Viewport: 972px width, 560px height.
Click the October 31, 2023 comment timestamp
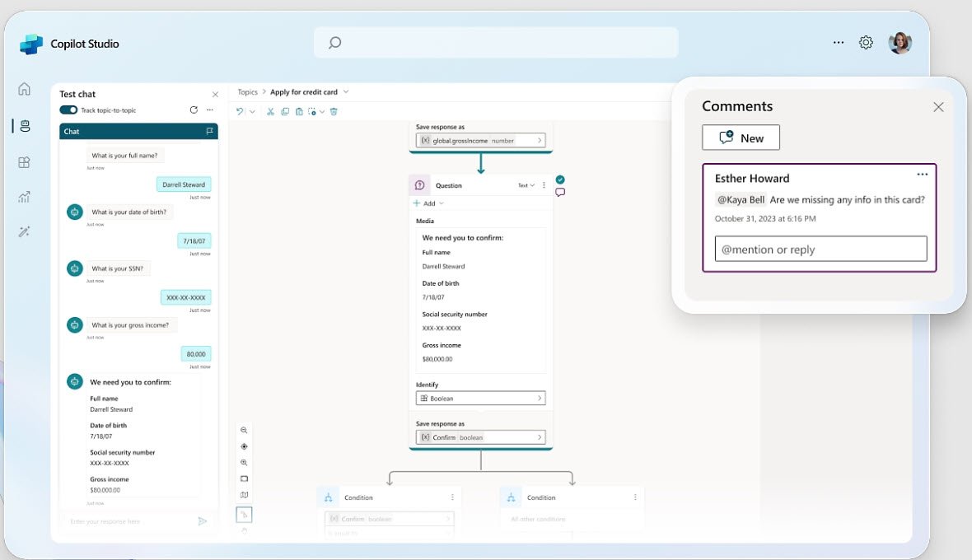pyautogui.click(x=765, y=219)
